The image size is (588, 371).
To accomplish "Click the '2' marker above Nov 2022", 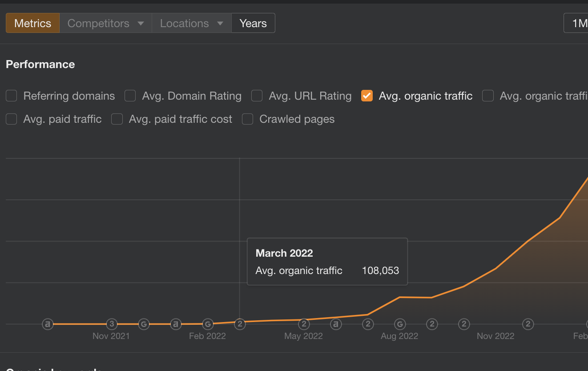I will pyautogui.click(x=528, y=324).
